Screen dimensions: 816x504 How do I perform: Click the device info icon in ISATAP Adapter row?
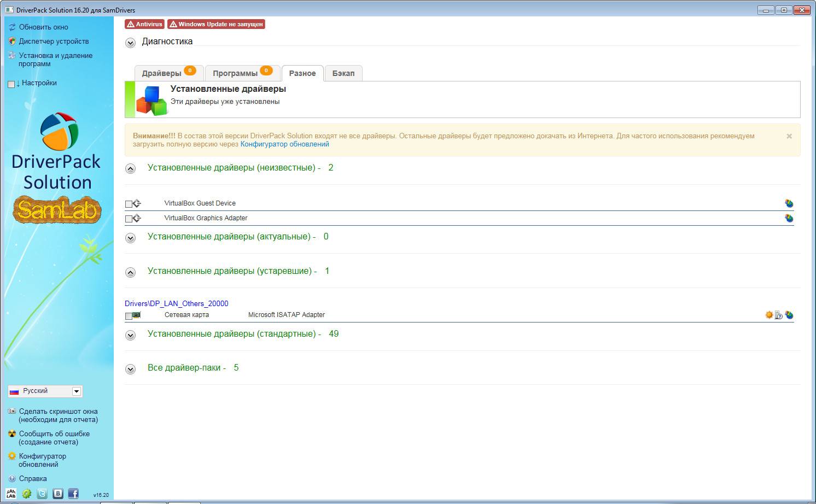coord(779,315)
